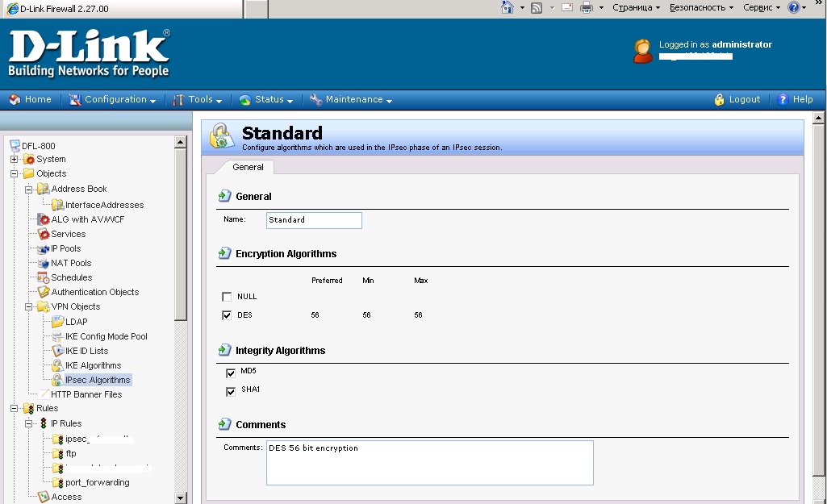Open the Безопасность browser menu

click(x=701, y=7)
